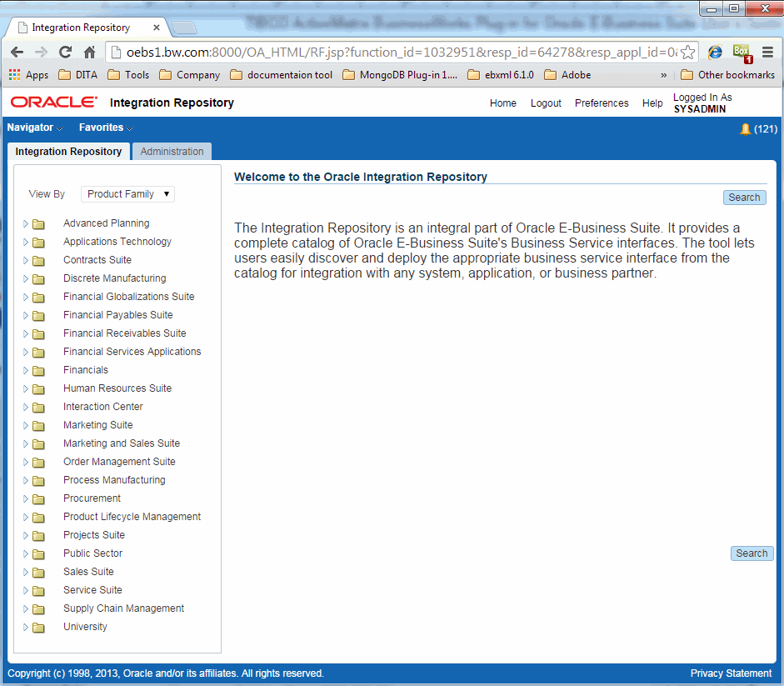This screenshot has width=784, height=686.
Task: Open the Favorites menu
Action: 106,128
